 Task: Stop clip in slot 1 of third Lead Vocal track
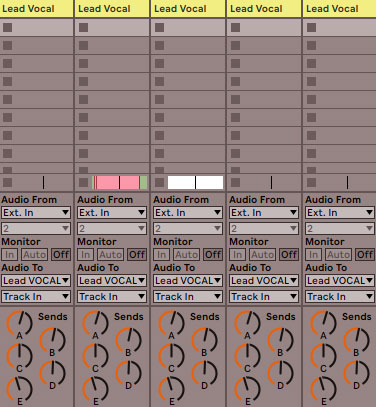(x=159, y=27)
